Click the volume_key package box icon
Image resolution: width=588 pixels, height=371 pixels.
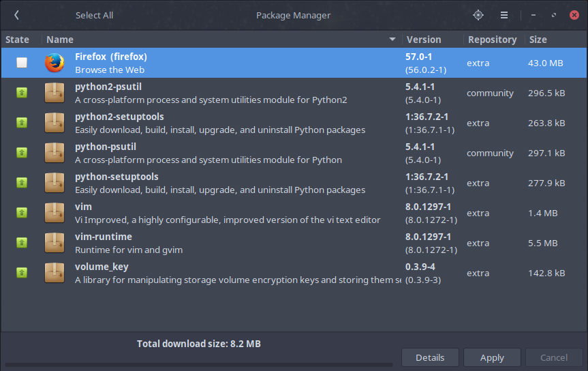55,273
